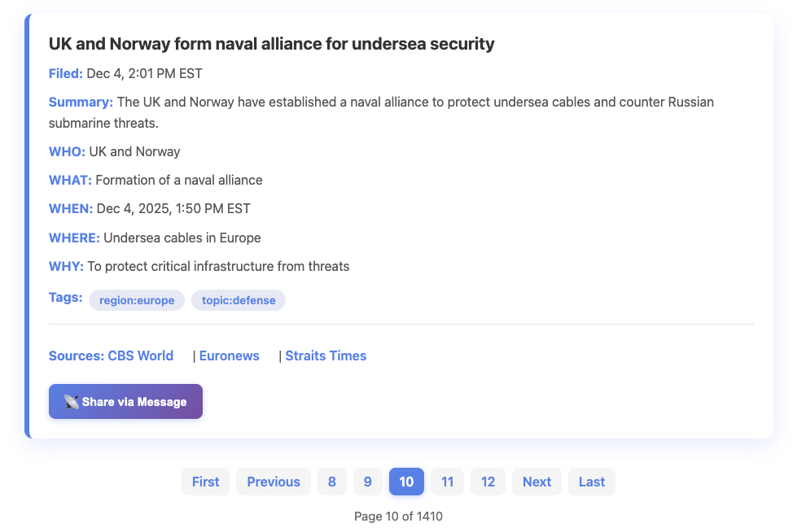Viewport: 797px width, 532px height.
Task: Visit the Straits Times source link
Action: 326,355
